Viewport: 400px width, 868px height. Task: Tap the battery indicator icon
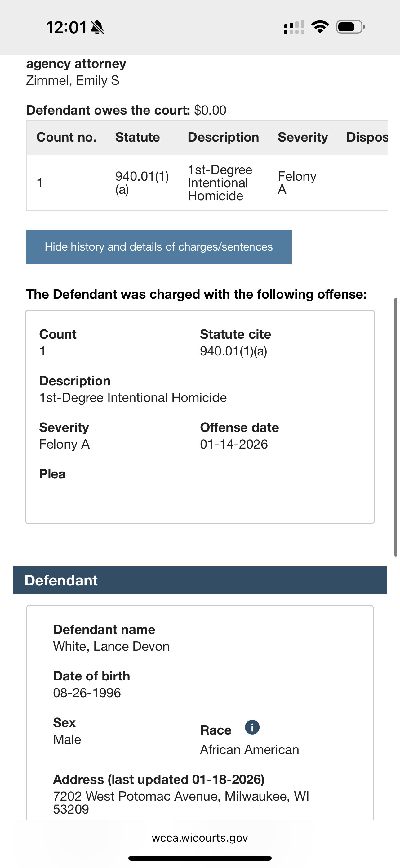click(350, 27)
